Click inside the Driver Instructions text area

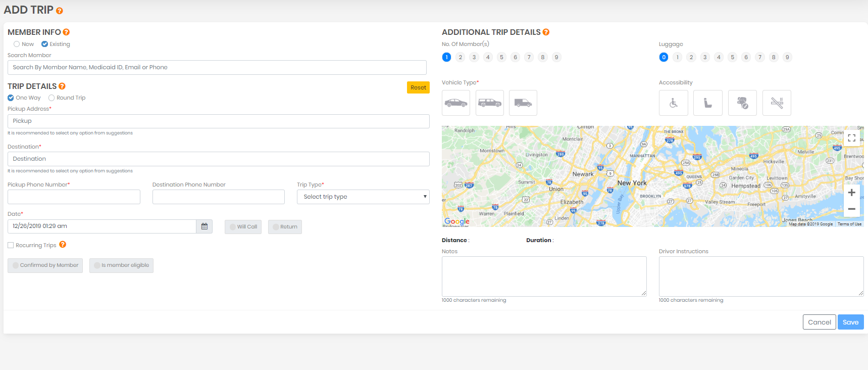click(x=761, y=276)
